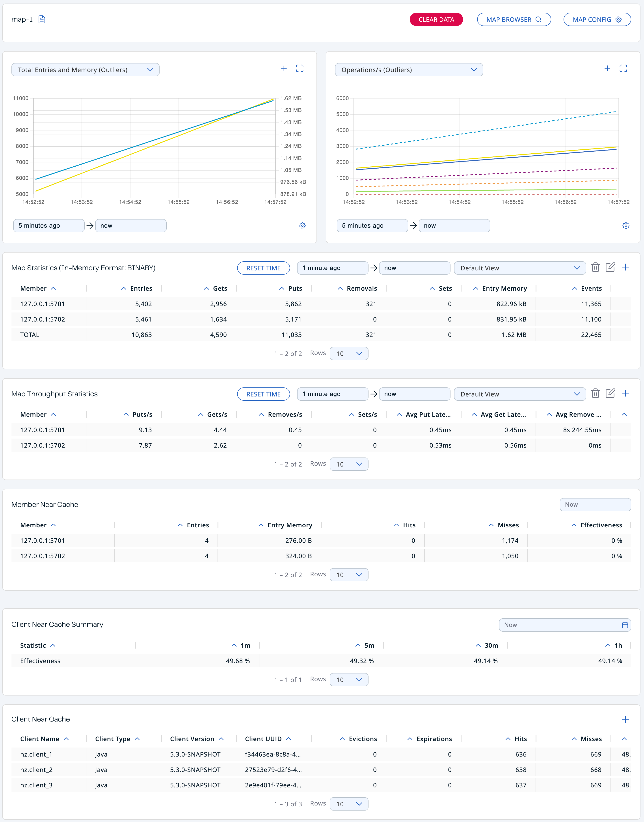Edit the Map Throughput Statistics view

tap(610, 394)
